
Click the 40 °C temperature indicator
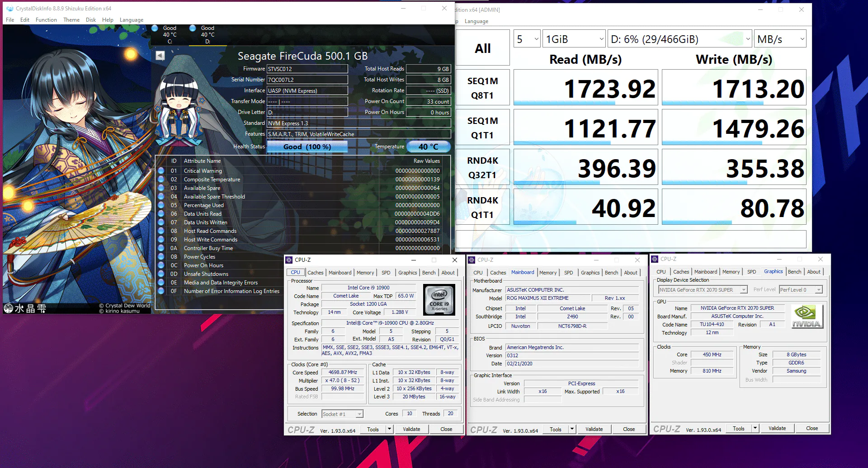429,147
